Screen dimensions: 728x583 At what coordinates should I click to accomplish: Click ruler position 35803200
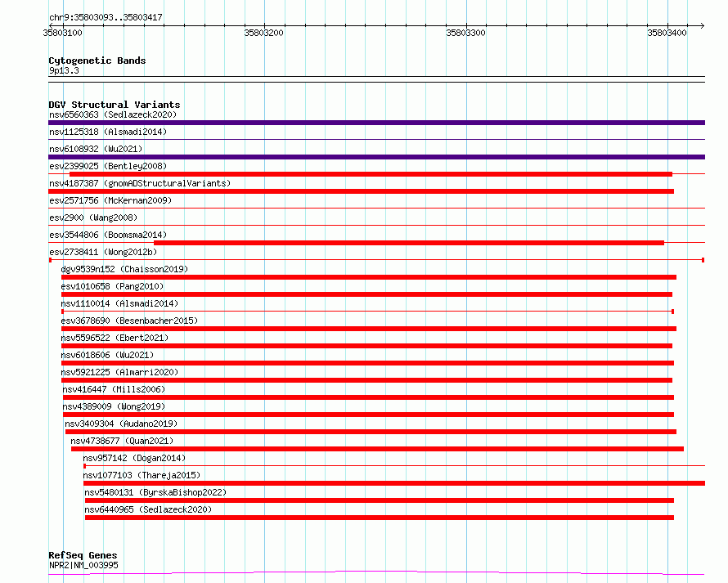[x=263, y=33]
